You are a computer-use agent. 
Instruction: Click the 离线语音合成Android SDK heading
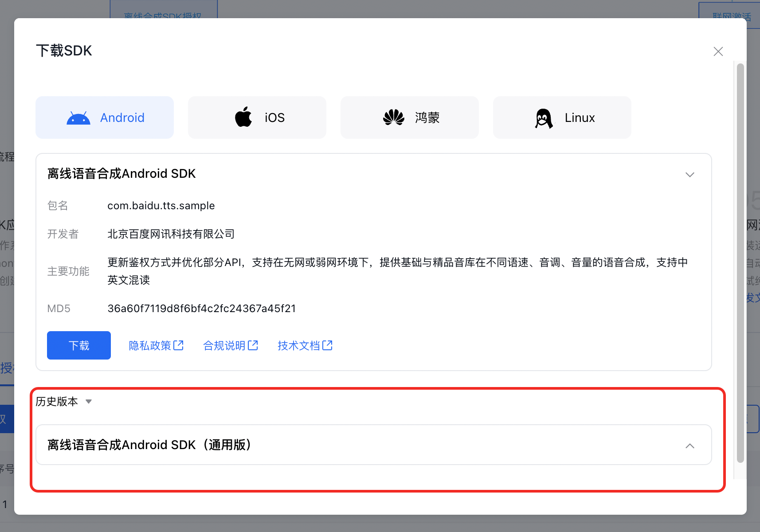121,173
